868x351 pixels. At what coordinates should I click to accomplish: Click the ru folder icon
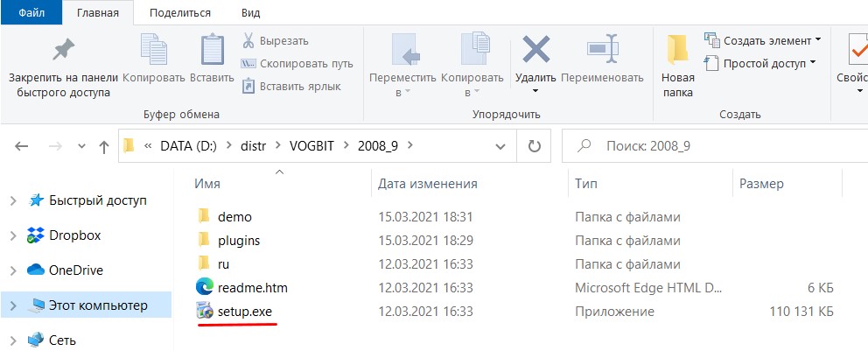pos(204,263)
